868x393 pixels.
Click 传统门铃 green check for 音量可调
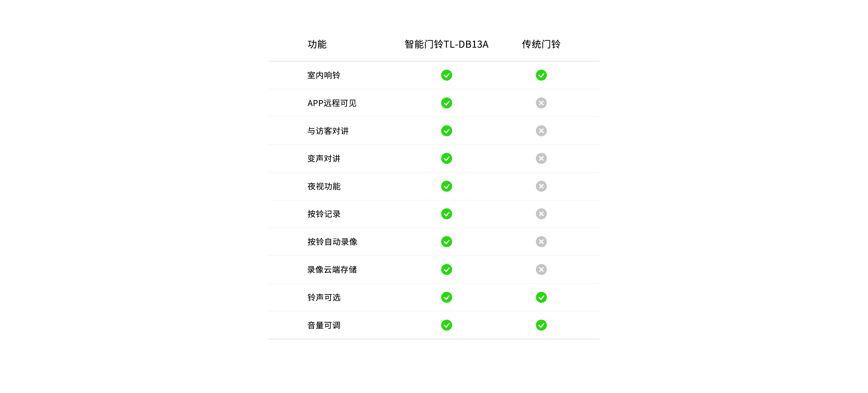pyautogui.click(x=541, y=325)
